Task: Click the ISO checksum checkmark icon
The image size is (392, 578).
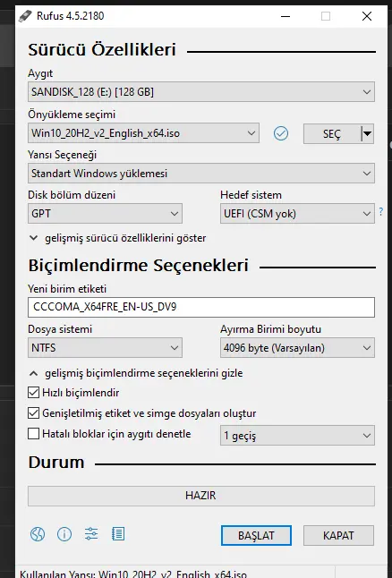Action: point(281,133)
